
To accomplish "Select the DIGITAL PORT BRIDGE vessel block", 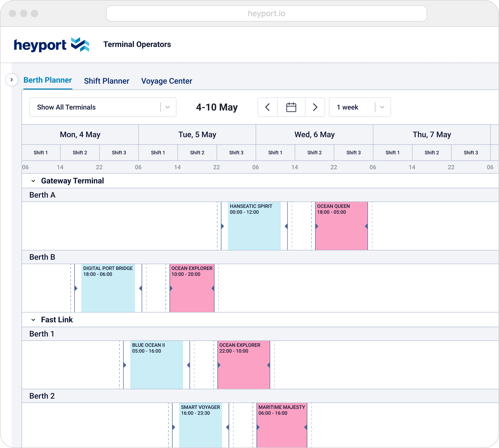I will (108, 288).
